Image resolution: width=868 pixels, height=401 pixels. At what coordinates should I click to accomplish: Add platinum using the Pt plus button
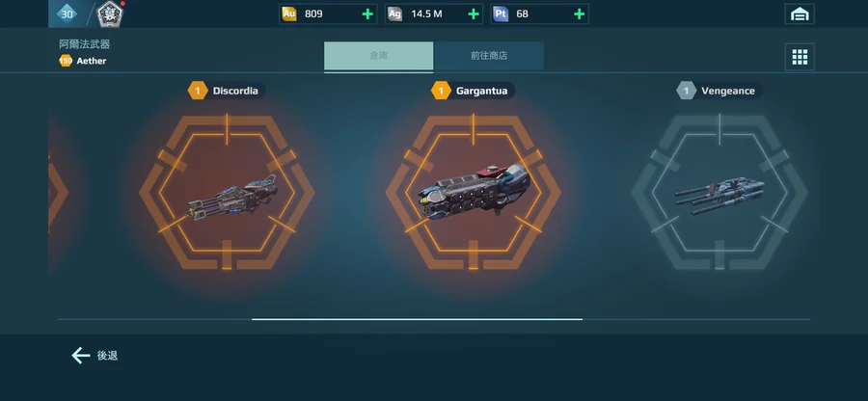click(x=579, y=13)
